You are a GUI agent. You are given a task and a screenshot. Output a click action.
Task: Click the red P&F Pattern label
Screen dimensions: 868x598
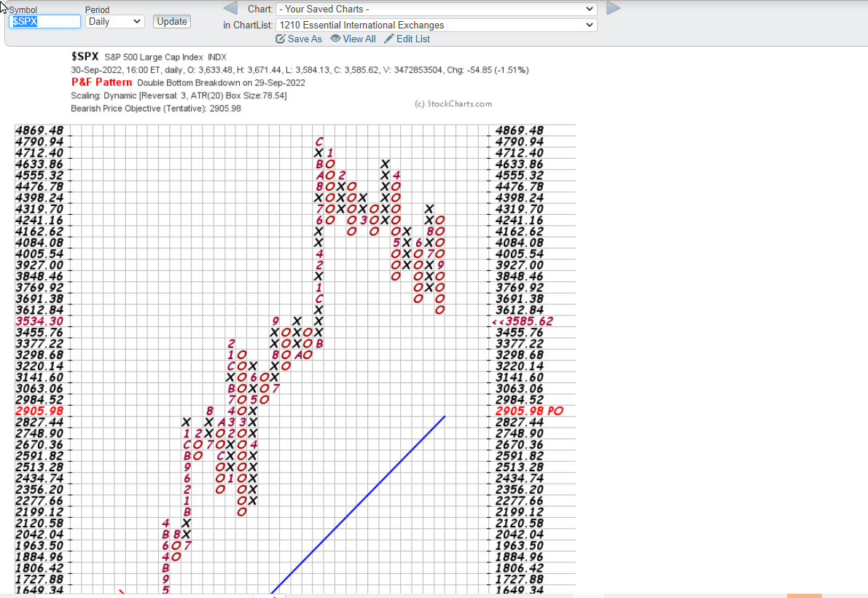tap(101, 82)
